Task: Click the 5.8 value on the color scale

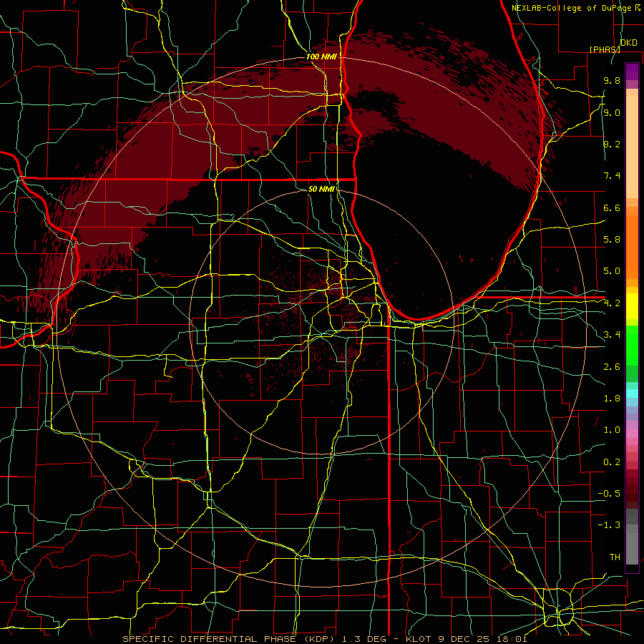Action: pyautogui.click(x=612, y=240)
